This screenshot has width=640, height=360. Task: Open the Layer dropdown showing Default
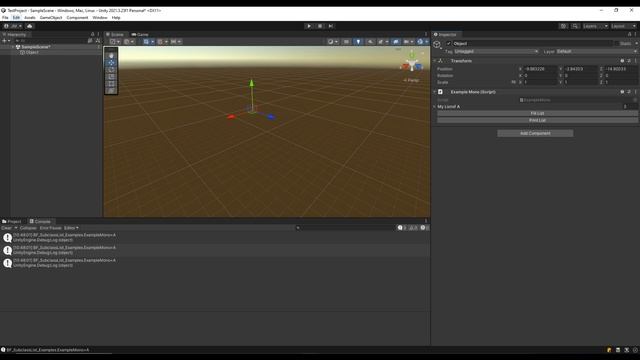point(596,51)
